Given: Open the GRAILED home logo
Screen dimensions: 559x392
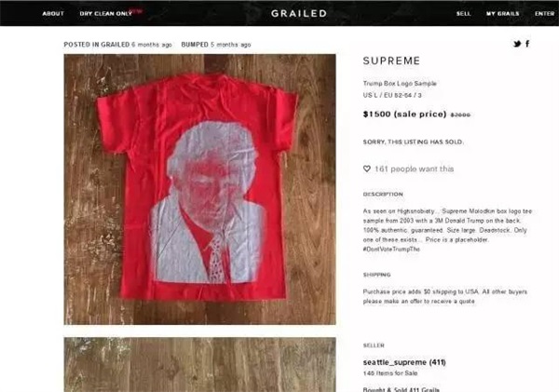Looking at the screenshot, I should [x=299, y=14].
